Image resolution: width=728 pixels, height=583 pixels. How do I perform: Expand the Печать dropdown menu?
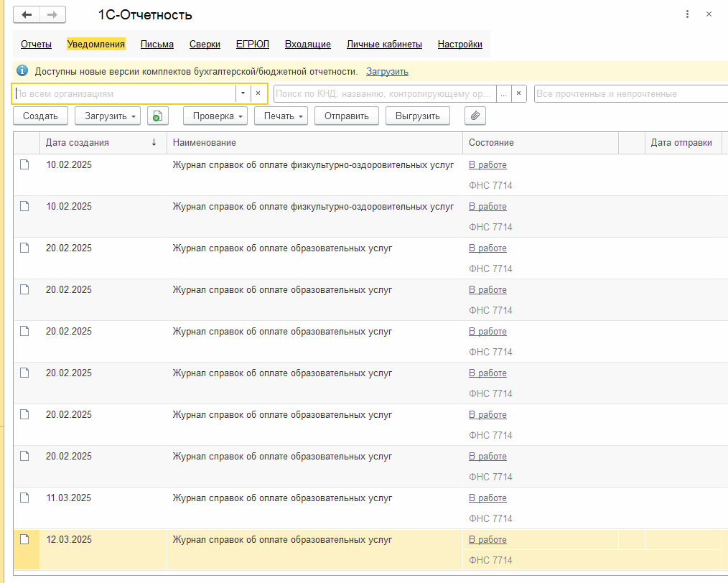284,116
